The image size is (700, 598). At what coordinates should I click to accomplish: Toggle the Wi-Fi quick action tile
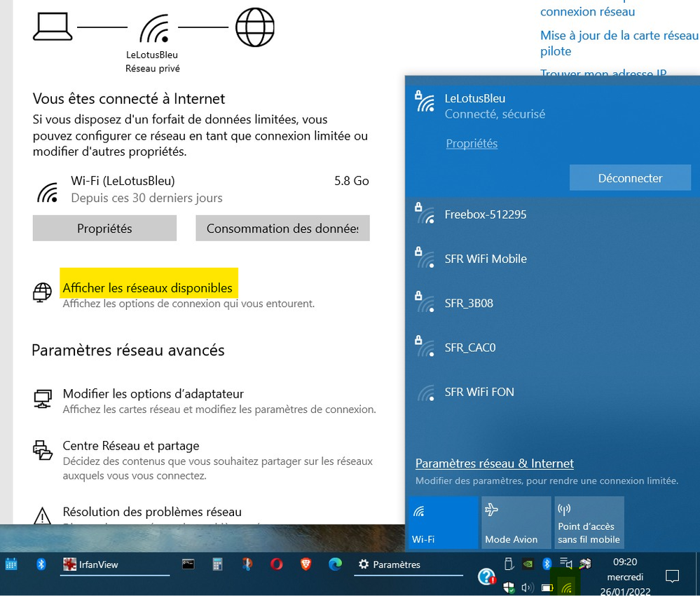tap(443, 522)
